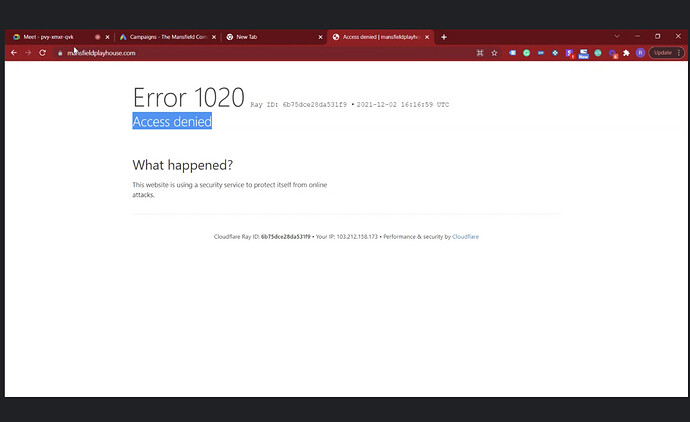Close the Campaigns tab
This screenshot has height=422, width=690.
(x=214, y=37)
